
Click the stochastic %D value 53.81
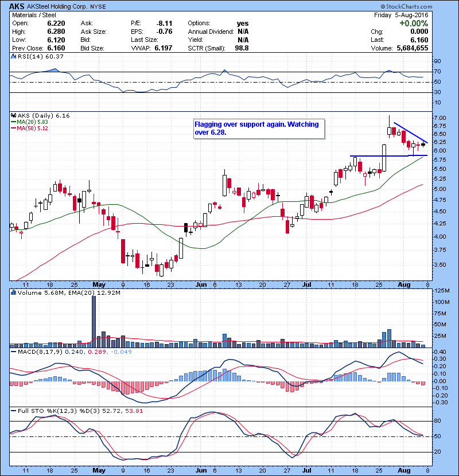(134, 411)
